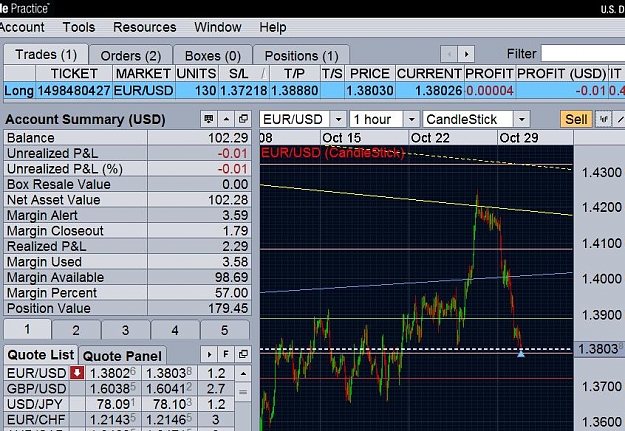Open the Account Summary panel settings icon
The image size is (625, 431).
(208, 119)
